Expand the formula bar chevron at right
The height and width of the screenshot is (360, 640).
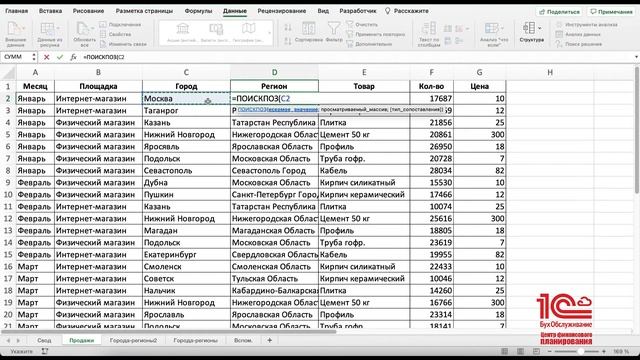point(636,57)
